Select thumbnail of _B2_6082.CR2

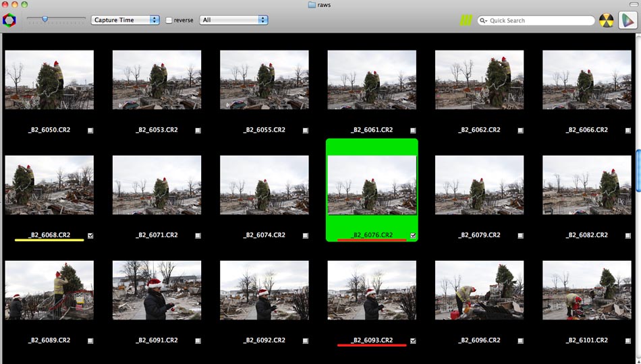(587, 185)
